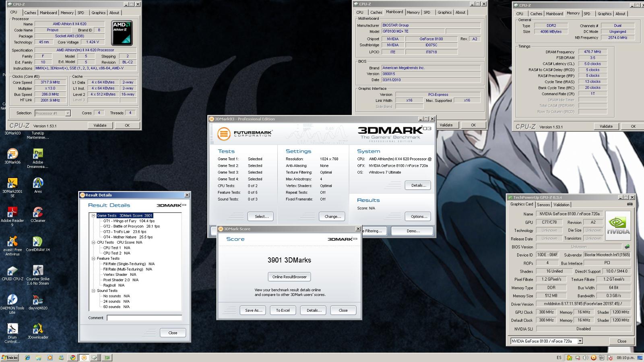
Task: Switch to About tab in right CPU-Z
Action: [620, 14]
